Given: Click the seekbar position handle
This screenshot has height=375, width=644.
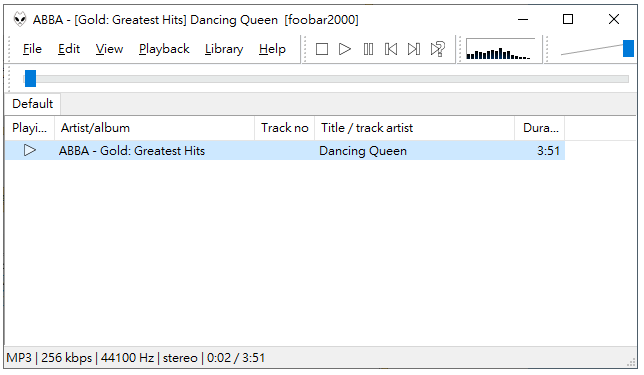Looking at the screenshot, I should point(30,78).
